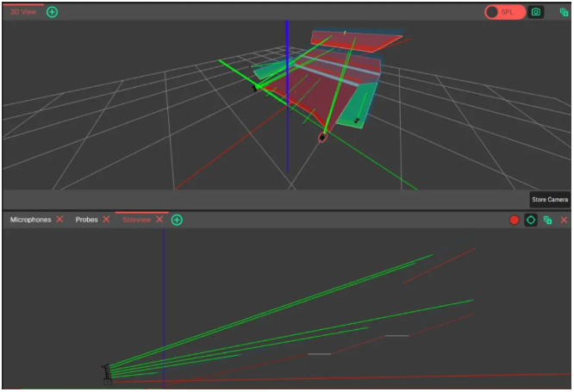Close the Sideview tab
Screen dimensions: 574x392
click(159, 220)
